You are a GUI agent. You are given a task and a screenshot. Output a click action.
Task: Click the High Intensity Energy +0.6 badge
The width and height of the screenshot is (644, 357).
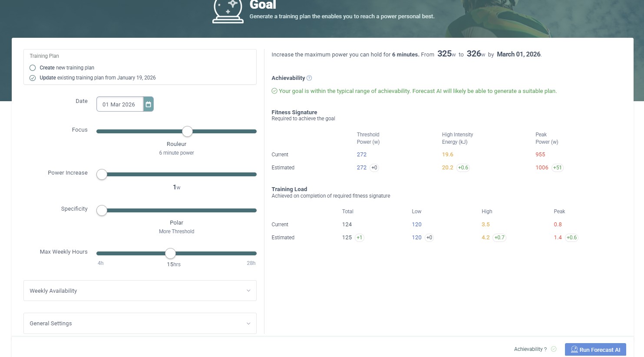tap(463, 168)
